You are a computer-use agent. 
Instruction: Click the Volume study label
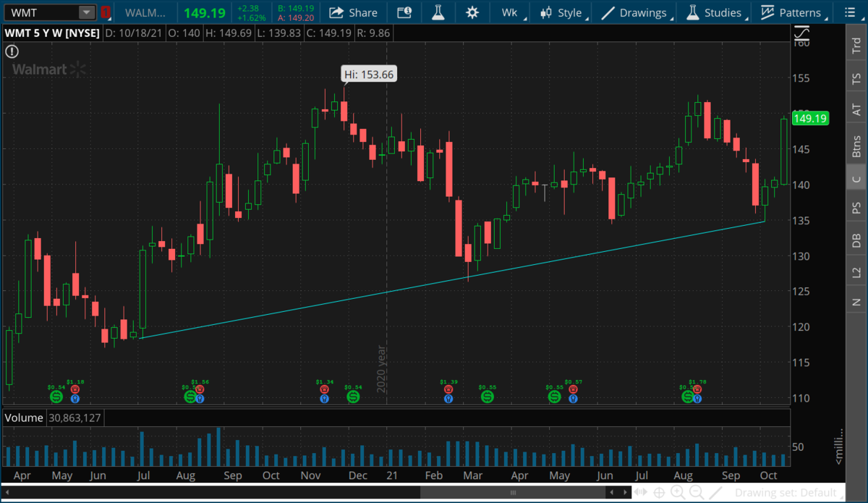pos(25,418)
